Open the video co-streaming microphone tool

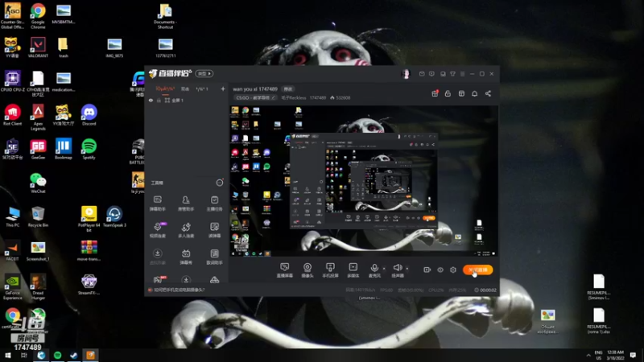(157, 230)
